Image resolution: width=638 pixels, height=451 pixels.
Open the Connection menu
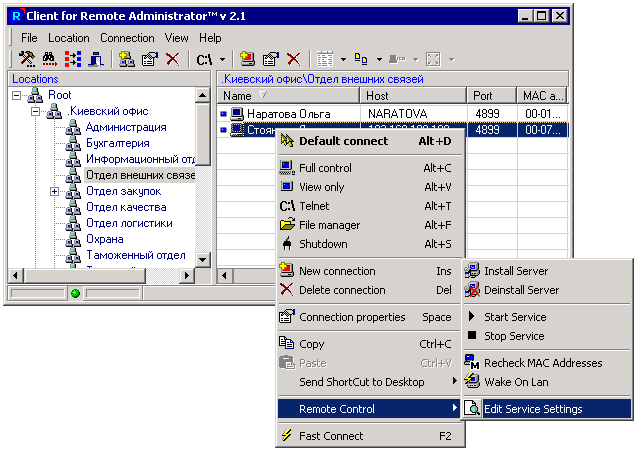127,38
